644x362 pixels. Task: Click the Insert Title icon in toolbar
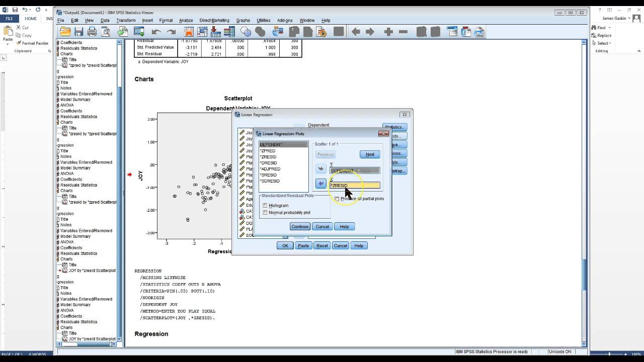click(465, 32)
